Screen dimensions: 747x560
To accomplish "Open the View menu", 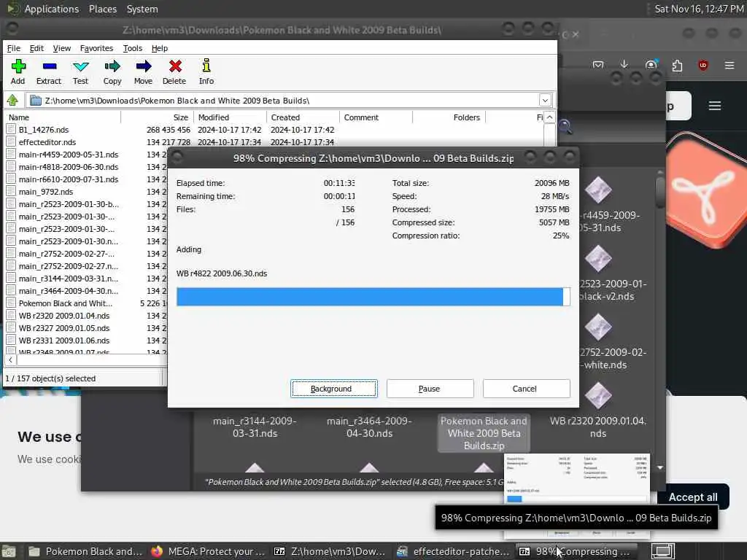I will [x=62, y=48].
